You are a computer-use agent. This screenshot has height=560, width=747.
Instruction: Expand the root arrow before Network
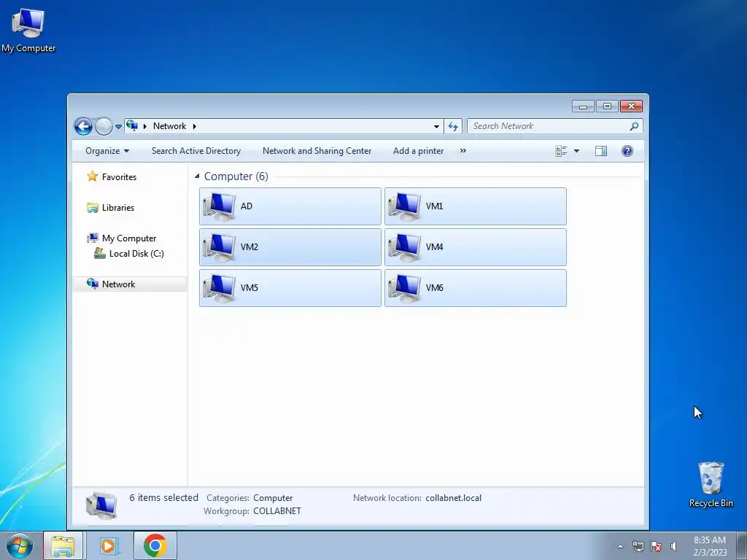pyautogui.click(x=145, y=126)
